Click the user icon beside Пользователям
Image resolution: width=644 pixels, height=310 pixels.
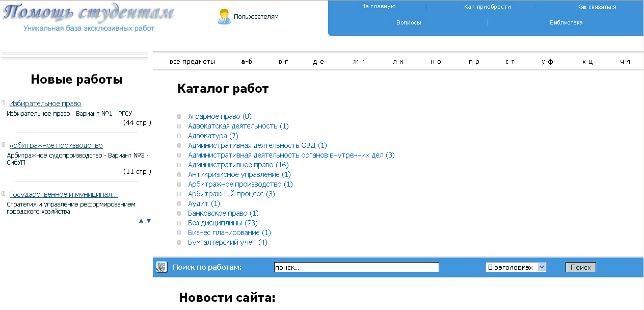(x=224, y=17)
